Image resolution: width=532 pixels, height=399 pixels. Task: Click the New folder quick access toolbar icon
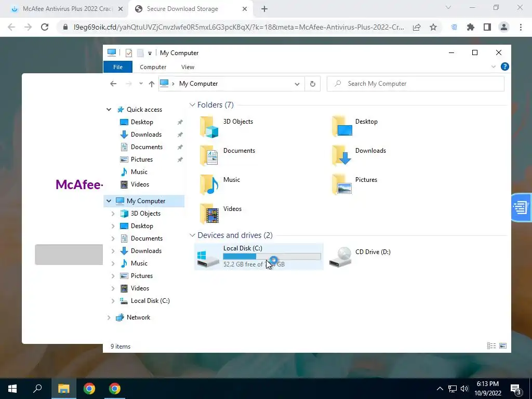tap(140, 53)
